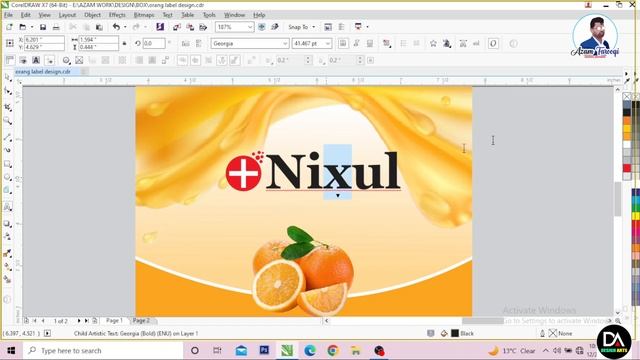640x360 pixels.
Task: Toggle underline text button
Action: (x=370, y=43)
